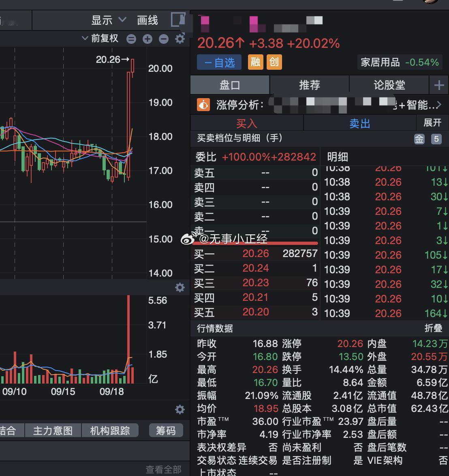This screenshot has height=476, width=449.
Task: Select 买二 price 20.24
Action: [x=256, y=268]
